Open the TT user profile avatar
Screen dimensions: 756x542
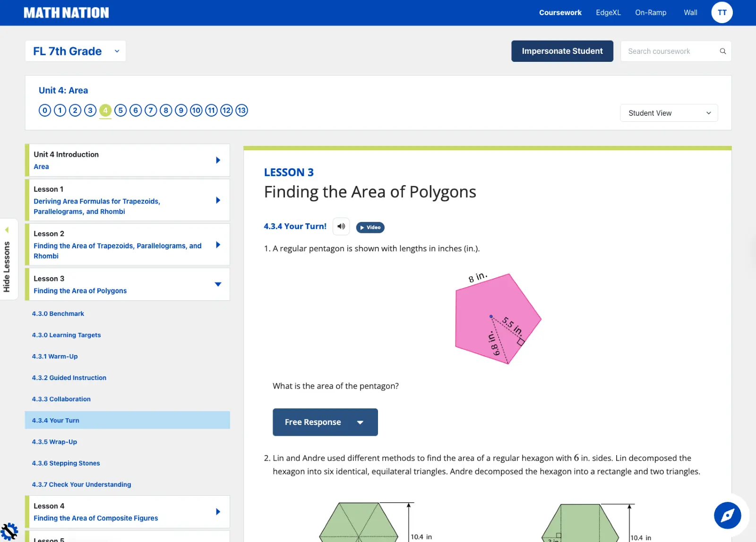click(x=722, y=13)
